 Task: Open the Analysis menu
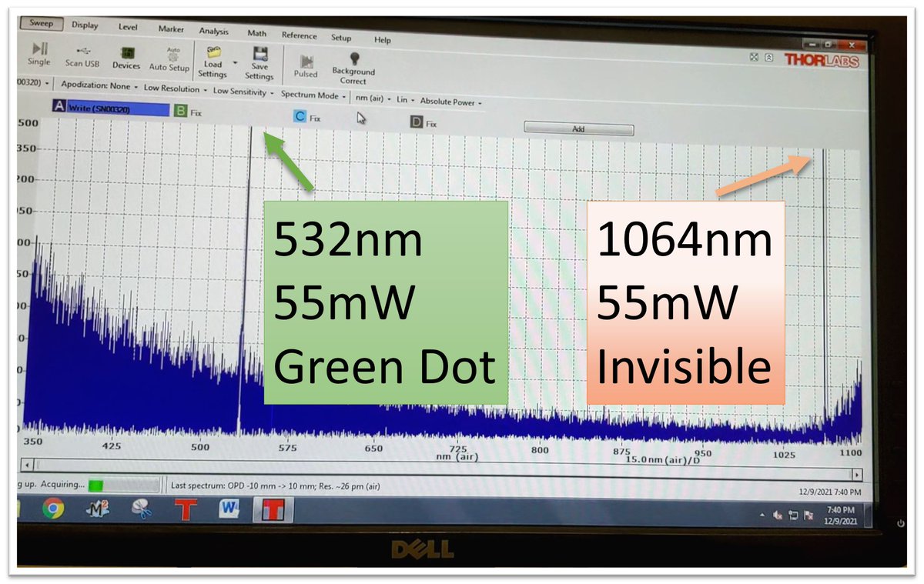(x=213, y=32)
